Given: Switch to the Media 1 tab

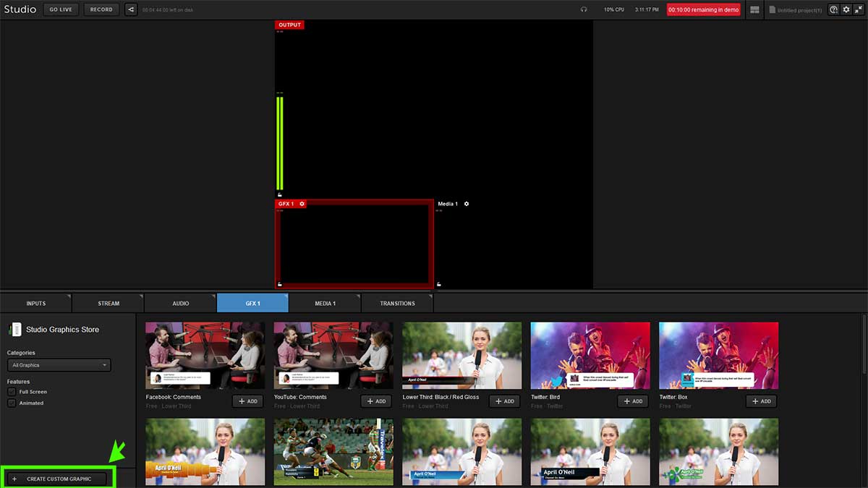Looking at the screenshot, I should coord(325,303).
